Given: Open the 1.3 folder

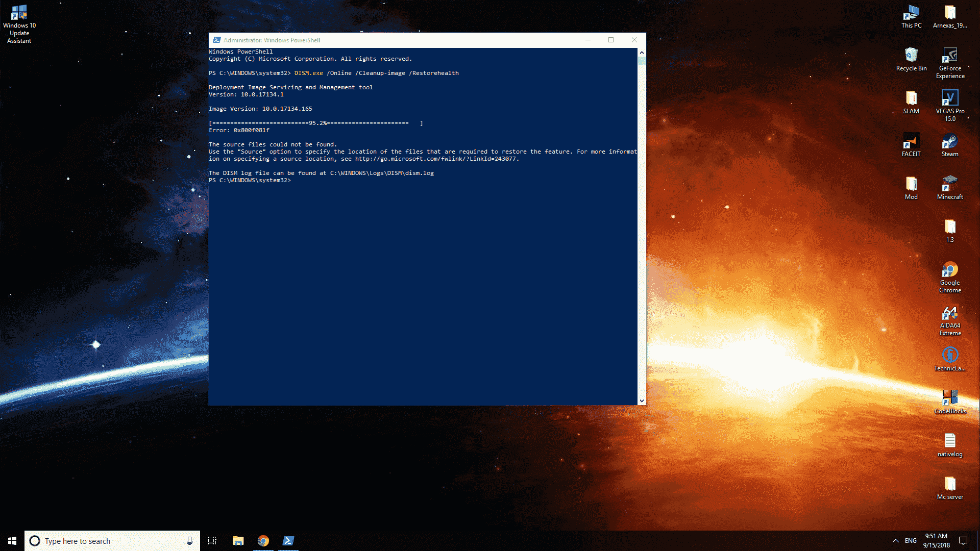Looking at the screenshot, I should click(x=950, y=231).
